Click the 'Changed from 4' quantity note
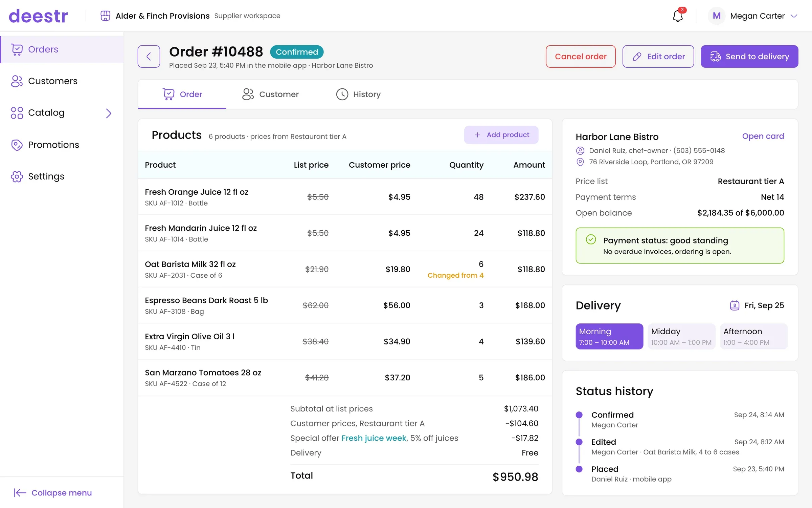 pyautogui.click(x=455, y=275)
